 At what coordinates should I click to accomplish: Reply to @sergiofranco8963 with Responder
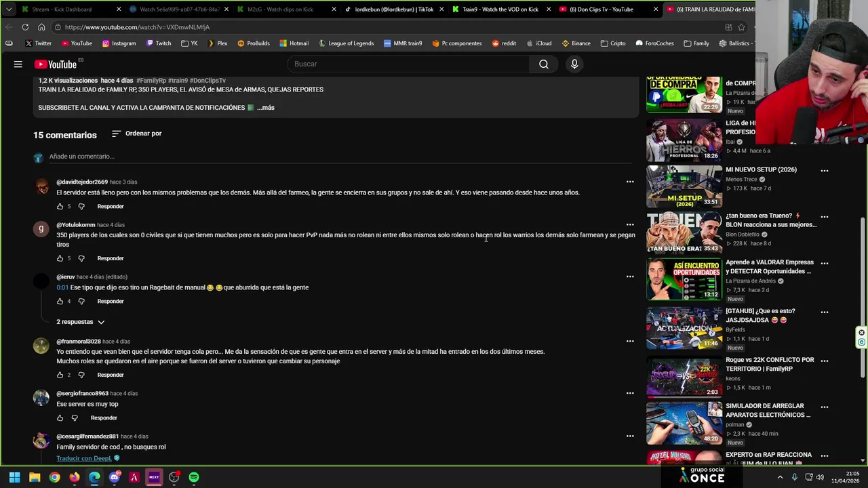104,418
